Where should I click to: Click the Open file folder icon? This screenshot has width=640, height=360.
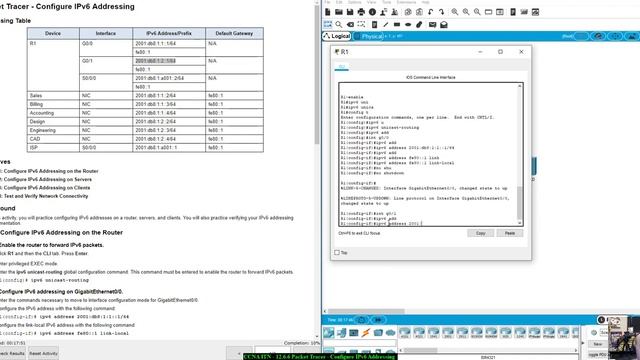339,12
